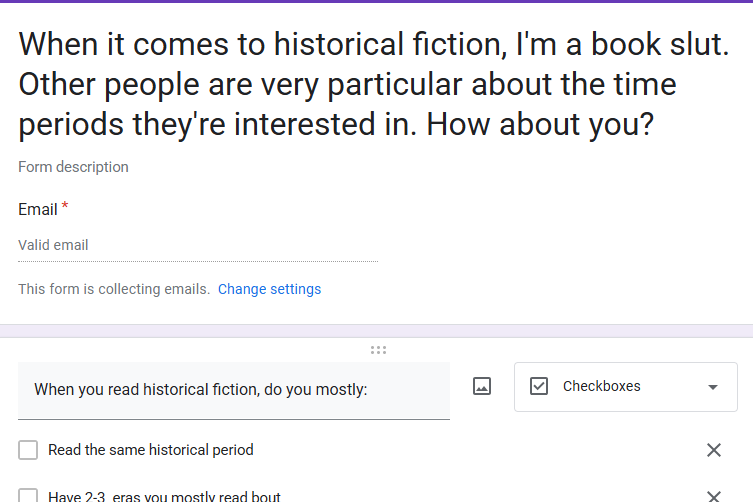The image size is (753, 502).
Task: Click the checkmark icon in the question type selector
Action: 538,386
